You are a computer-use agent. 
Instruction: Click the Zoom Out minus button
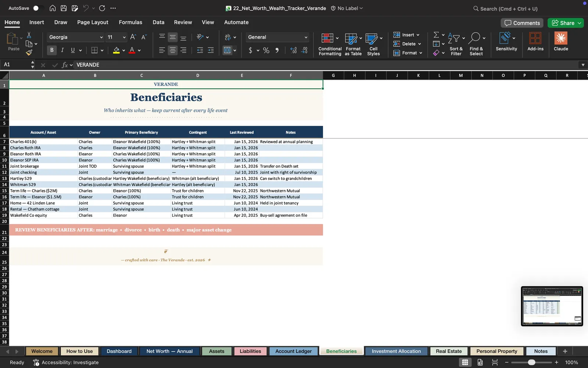[507, 362]
